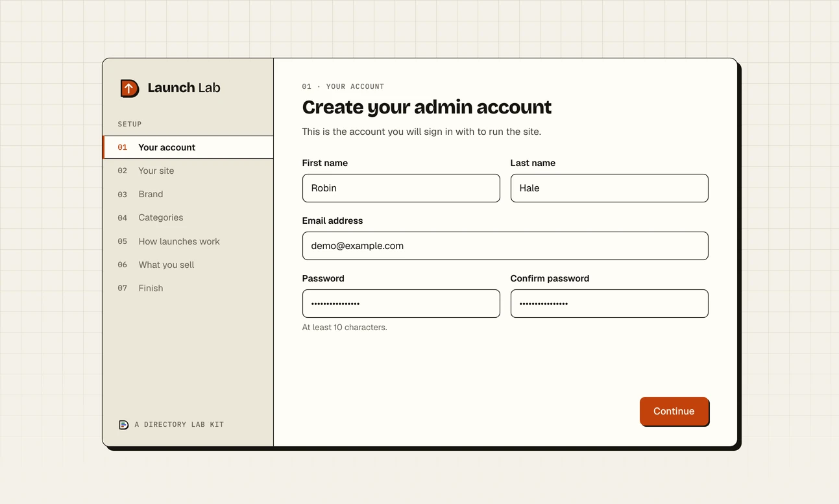Focus the First name field
The image size is (839, 504).
click(401, 188)
